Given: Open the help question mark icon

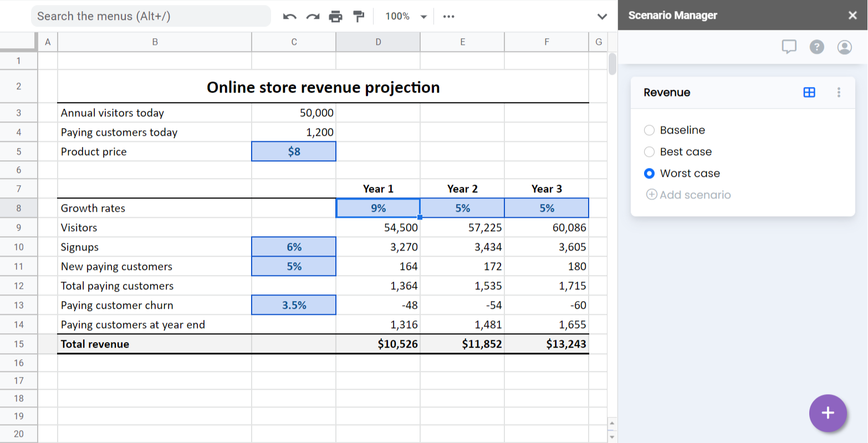Looking at the screenshot, I should pyautogui.click(x=816, y=47).
